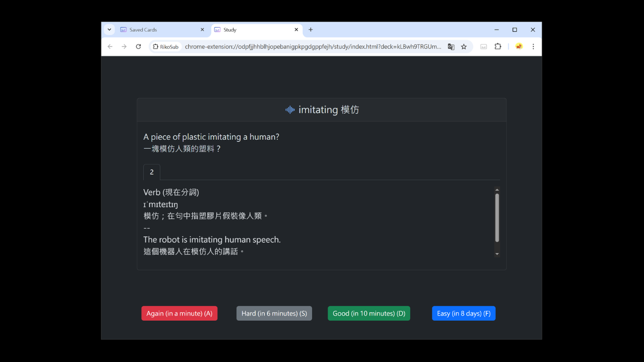Screen dimensions: 644x362
Task: Rate card as Good (in 10 minutes)
Action: (x=369, y=313)
